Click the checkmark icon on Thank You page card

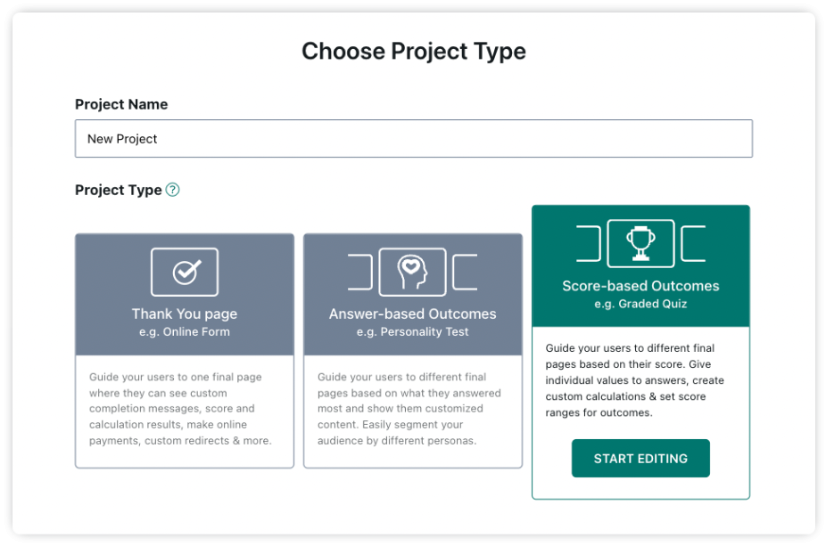pos(184,272)
